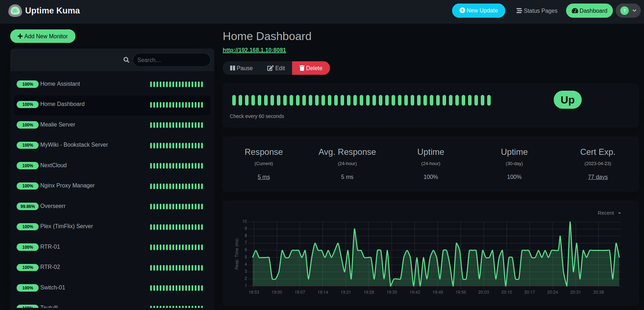Click the heartbeat bar of Switch-01
The height and width of the screenshot is (310, 644).
[176, 288]
